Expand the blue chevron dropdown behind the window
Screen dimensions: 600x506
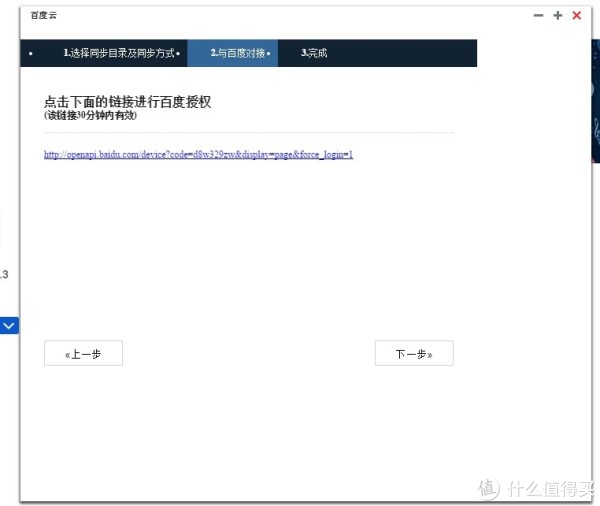click(x=9, y=326)
